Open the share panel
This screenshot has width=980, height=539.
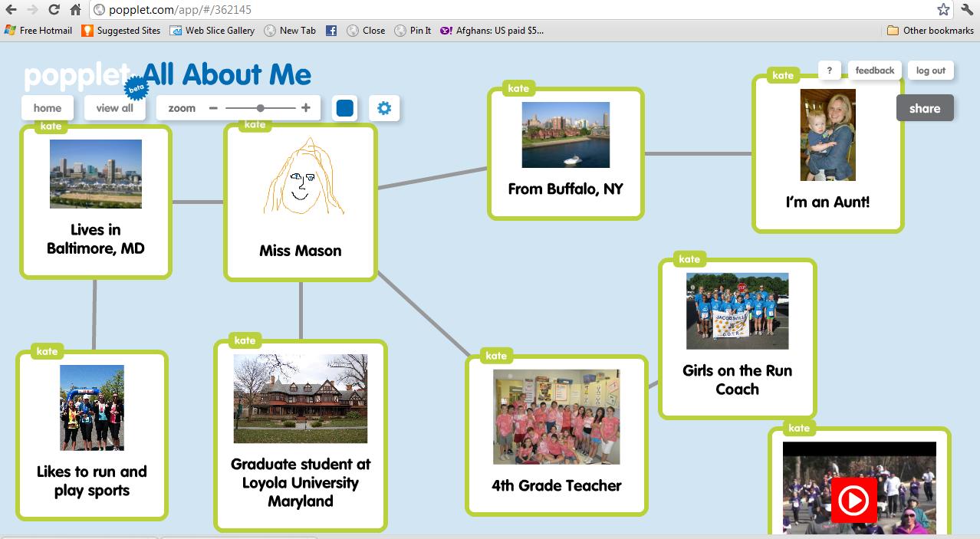[924, 108]
